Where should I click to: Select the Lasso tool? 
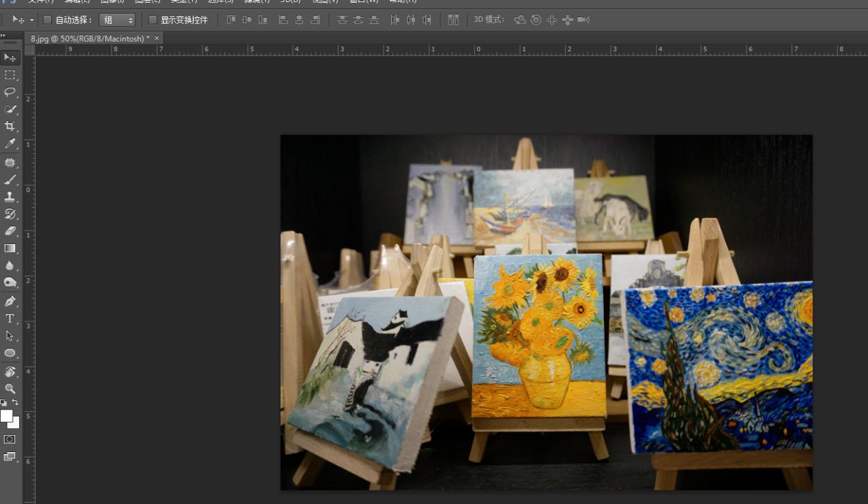click(10, 92)
